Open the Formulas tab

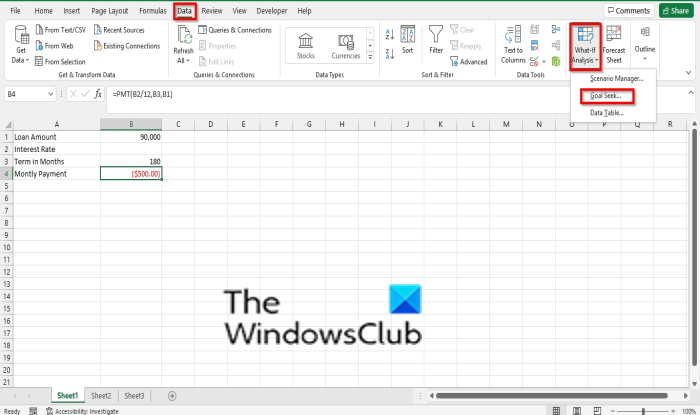coord(153,11)
